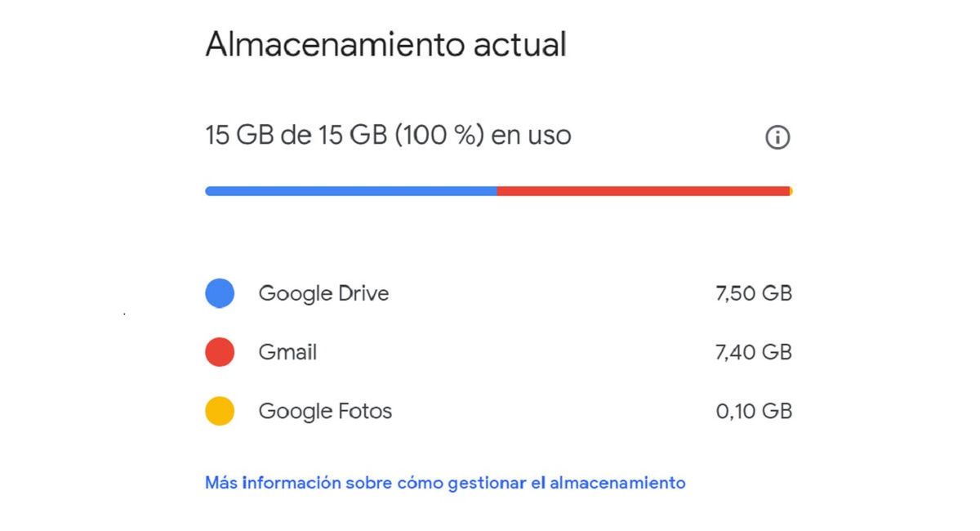Click the yellow Fotos sliver on storage bar
Image resolution: width=980 pixels, height=531 pixels.
point(789,190)
